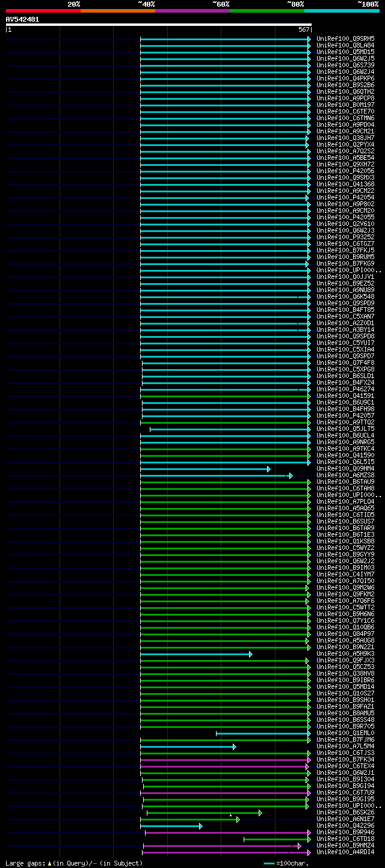Select hit label UniRef100_Q41591
Image resolution: width=385 pixels, height=868 pixels.
[x=345, y=396]
